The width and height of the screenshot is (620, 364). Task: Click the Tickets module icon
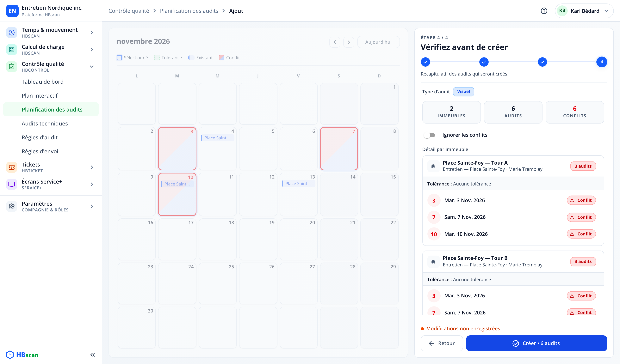tap(12, 167)
